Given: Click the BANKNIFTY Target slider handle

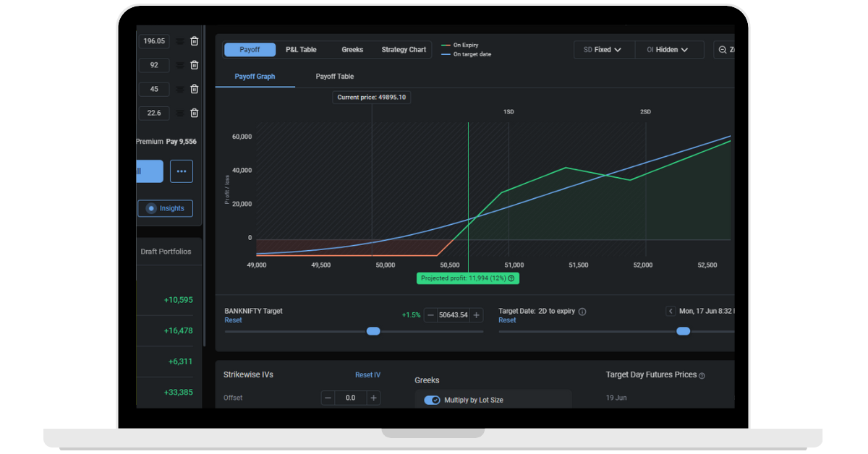Looking at the screenshot, I should (x=373, y=331).
